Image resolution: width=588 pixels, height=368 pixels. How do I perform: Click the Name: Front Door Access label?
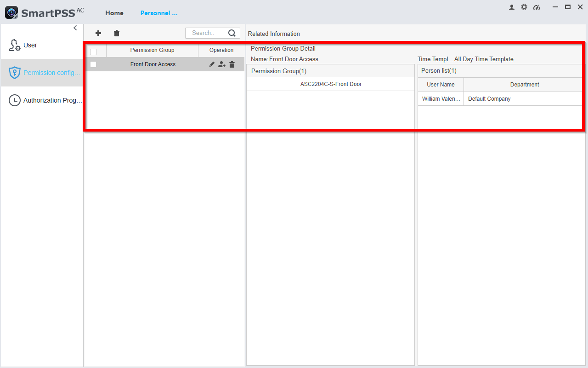[x=284, y=59]
